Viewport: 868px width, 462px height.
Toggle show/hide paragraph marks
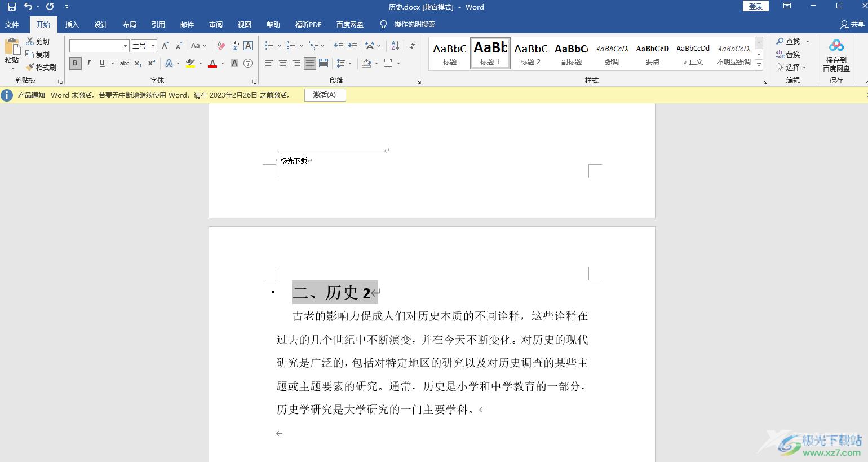tap(413, 46)
